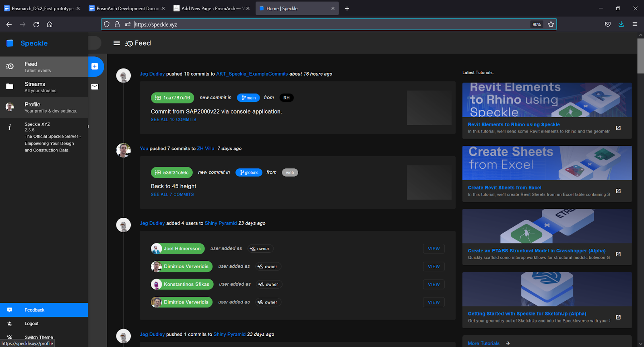Open the ZH Villa stream link
644x347 pixels.
point(205,149)
